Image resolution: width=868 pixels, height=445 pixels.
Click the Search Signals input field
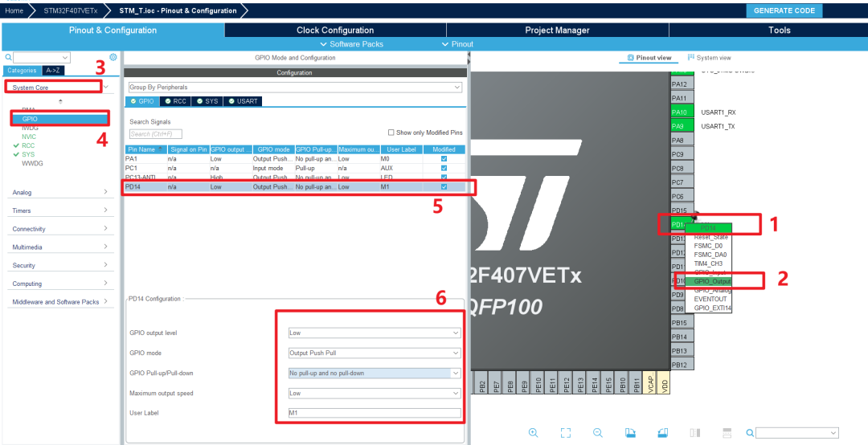156,134
